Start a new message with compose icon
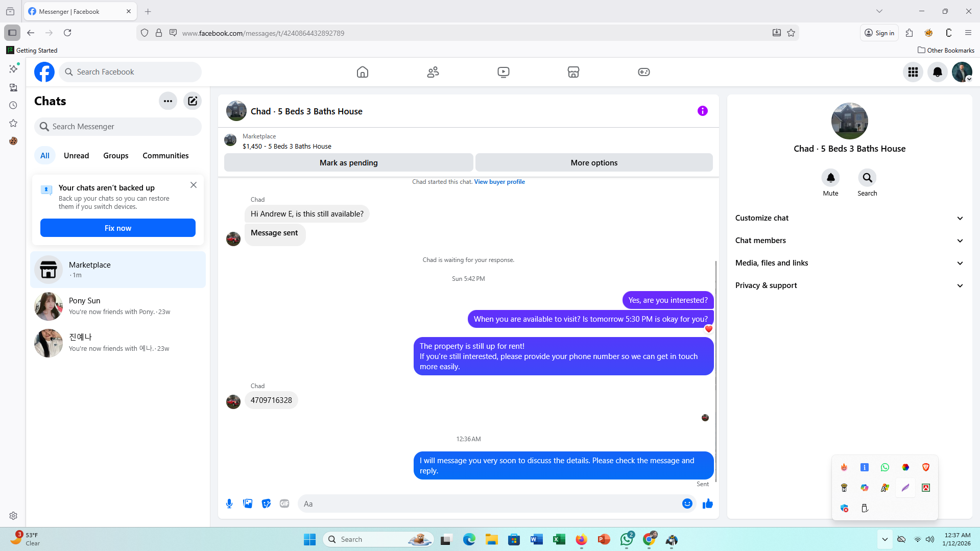This screenshot has height=551, width=980. click(x=193, y=101)
